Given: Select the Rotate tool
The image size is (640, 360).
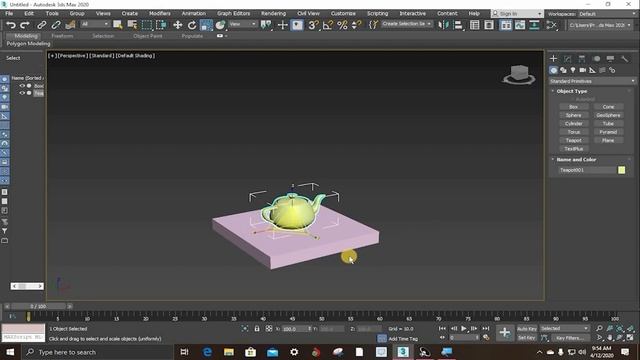Looking at the screenshot, I should 192,25.
